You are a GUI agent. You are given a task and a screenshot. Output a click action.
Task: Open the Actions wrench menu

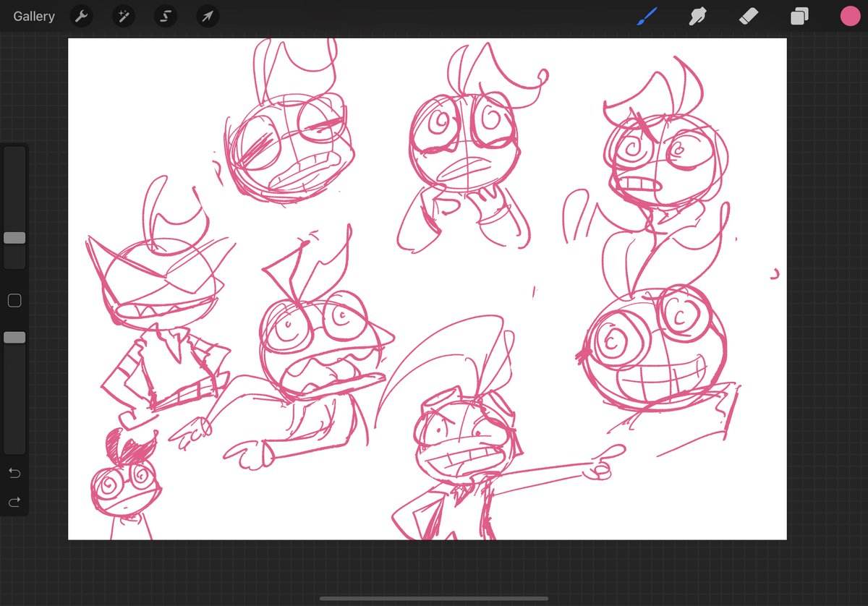pyautogui.click(x=81, y=17)
